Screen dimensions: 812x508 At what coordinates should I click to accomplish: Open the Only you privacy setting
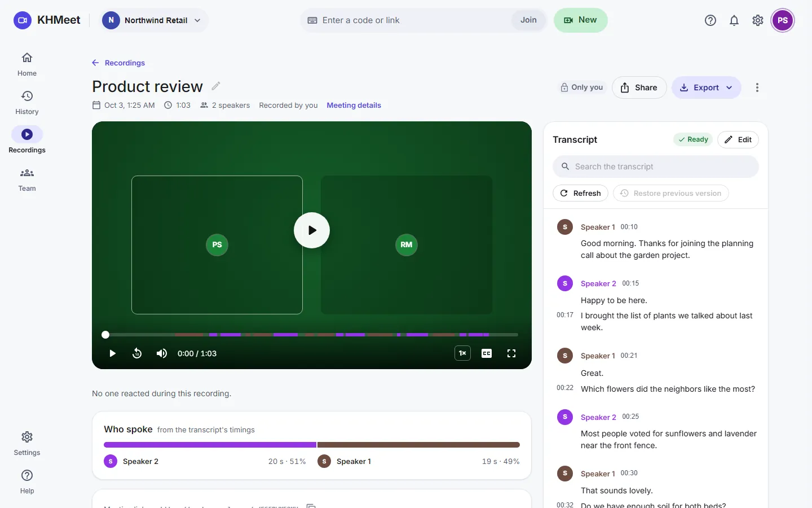coord(581,87)
